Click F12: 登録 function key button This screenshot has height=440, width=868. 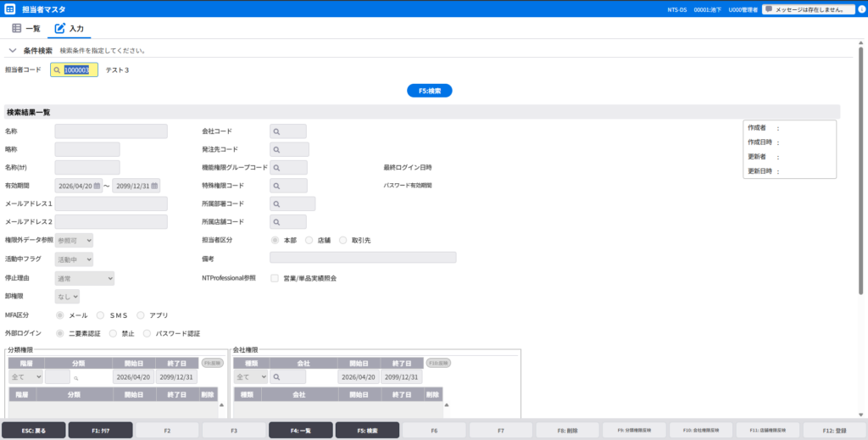[834, 430]
